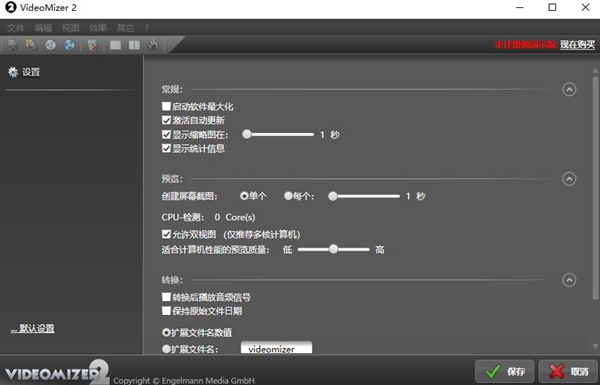Click the film reel icon in the toolbar
The image size is (600, 385).
[x=13, y=45]
